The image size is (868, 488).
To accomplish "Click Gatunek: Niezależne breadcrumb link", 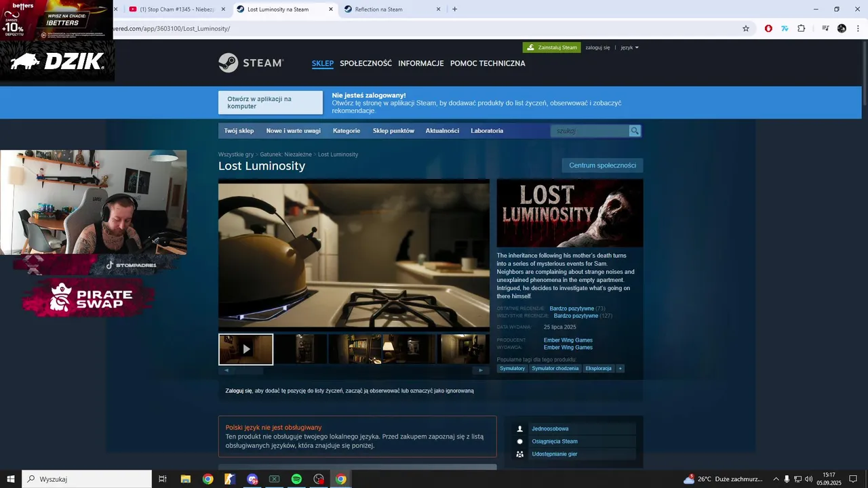I will [286, 155].
